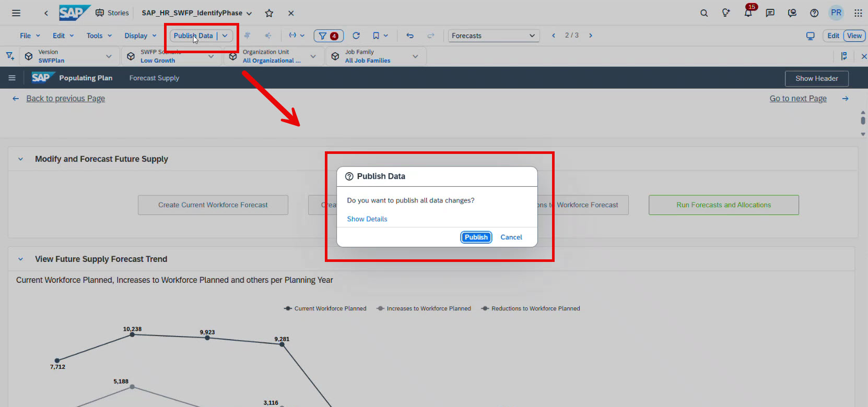Click the refresh icon in toolbar
Screen dimensions: 868x407
pyautogui.click(x=356, y=35)
